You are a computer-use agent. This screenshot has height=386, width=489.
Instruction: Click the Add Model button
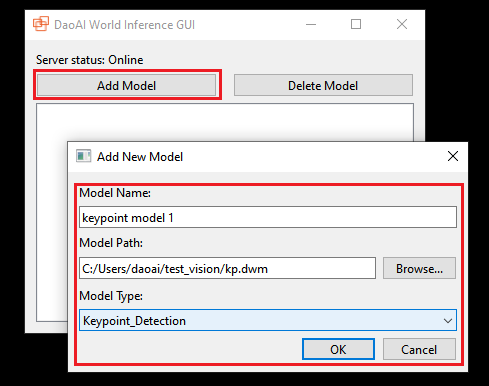(x=127, y=85)
